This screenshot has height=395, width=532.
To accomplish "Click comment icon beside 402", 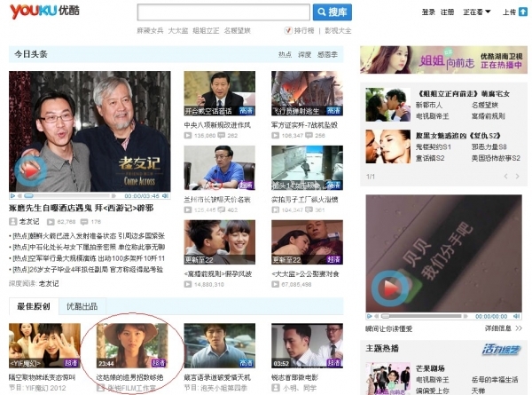I will [x=221, y=209].
